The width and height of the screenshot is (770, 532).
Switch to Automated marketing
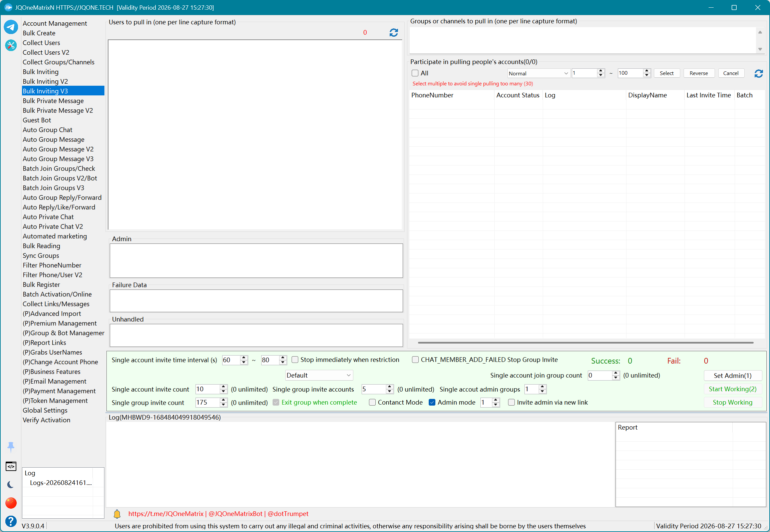tap(55, 236)
